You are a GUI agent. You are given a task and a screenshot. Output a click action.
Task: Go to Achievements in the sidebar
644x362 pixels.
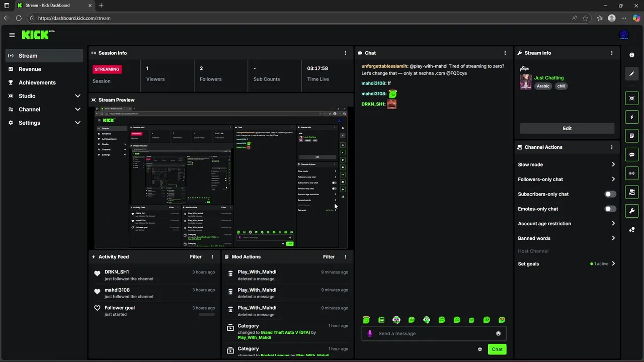[x=44, y=82]
